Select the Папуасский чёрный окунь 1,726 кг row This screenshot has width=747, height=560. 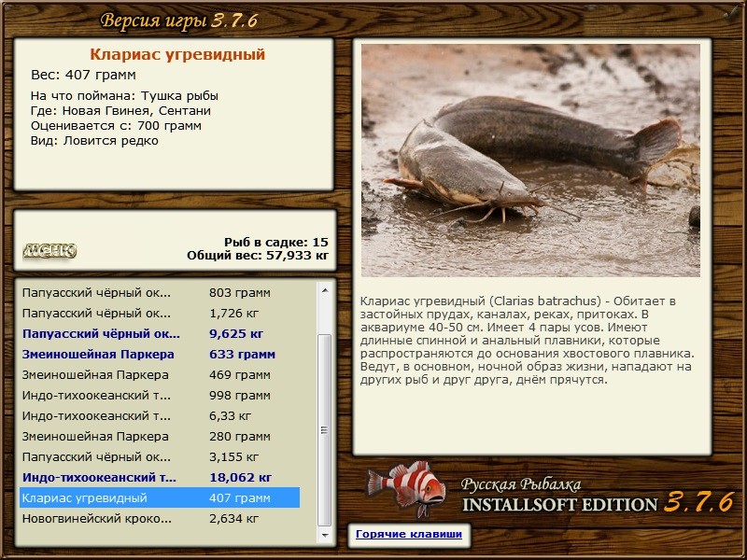tap(160, 314)
